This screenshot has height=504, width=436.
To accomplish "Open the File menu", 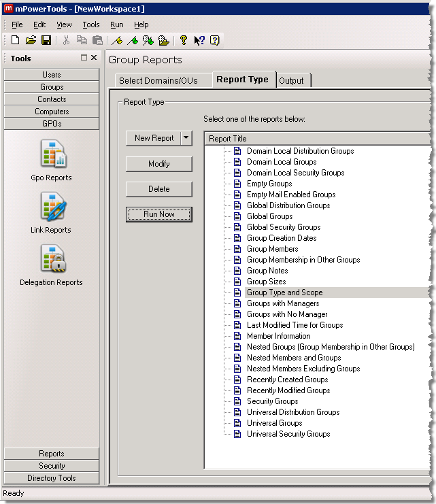I will pos(17,24).
